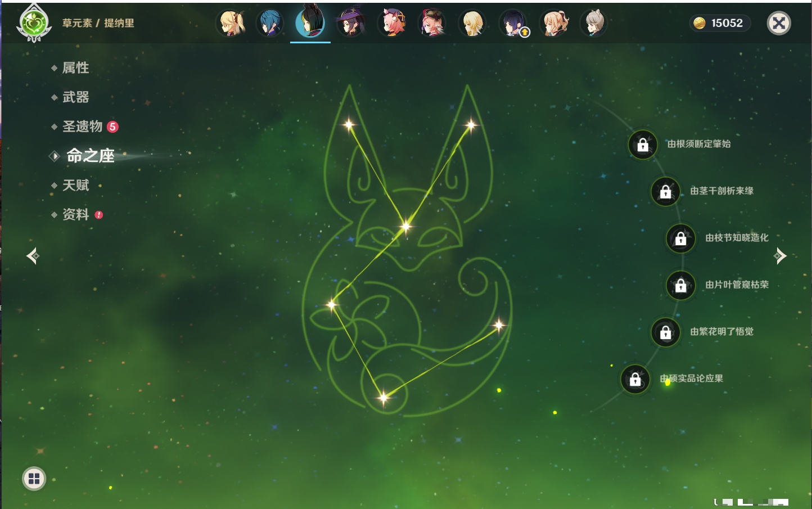This screenshot has height=509, width=812.
Task: Select the highlighted Tighnari portrait
Action: click(x=310, y=22)
